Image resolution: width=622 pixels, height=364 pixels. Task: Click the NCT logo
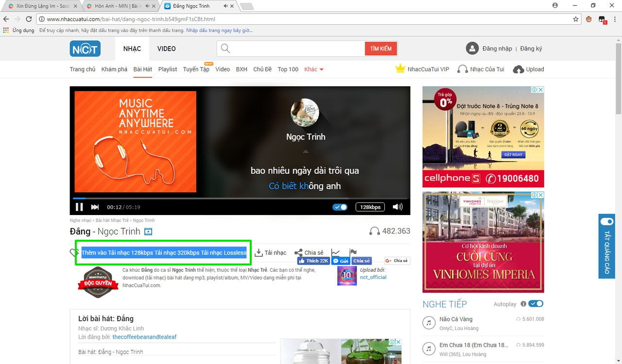[85, 49]
